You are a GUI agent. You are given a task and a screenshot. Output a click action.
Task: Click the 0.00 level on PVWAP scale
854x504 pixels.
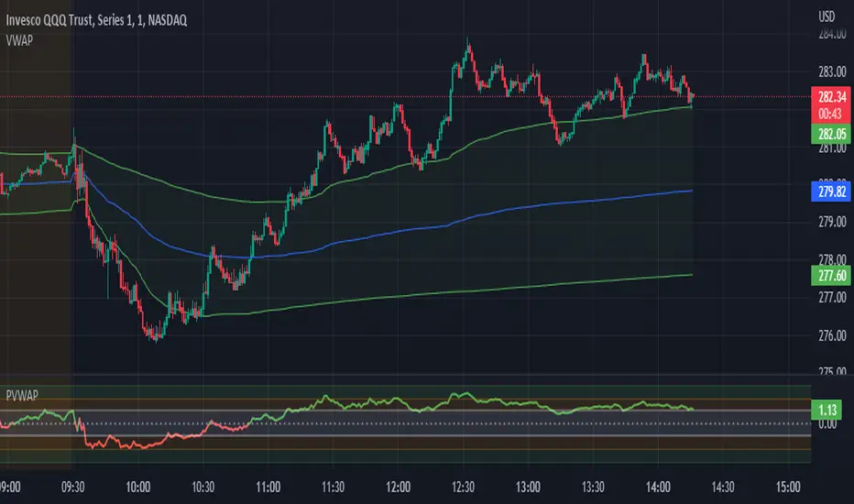point(827,424)
